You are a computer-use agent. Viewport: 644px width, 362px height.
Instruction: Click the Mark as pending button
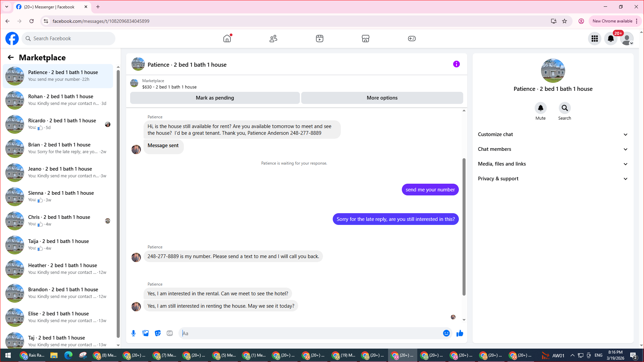click(x=215, y=98)
